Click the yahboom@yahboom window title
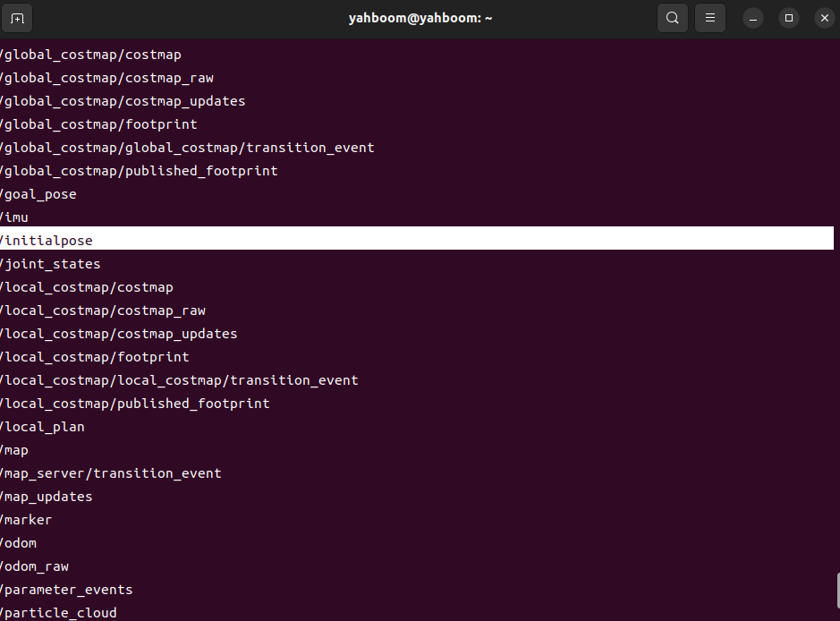 pos(420,18)
